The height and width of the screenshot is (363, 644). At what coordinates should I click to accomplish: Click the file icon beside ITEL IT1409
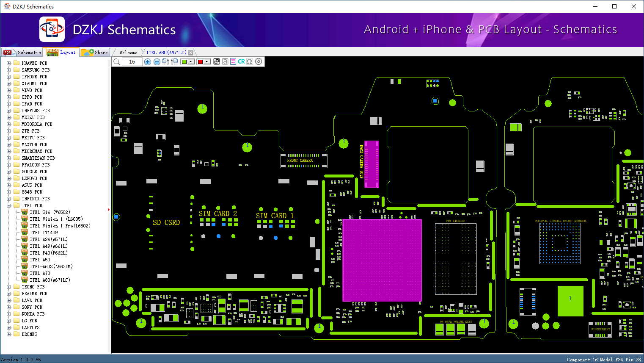(x=25, y=233)
